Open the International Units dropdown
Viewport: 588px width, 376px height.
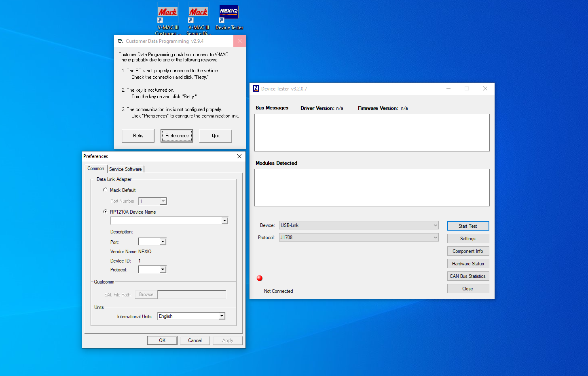(x=222, y=316)
